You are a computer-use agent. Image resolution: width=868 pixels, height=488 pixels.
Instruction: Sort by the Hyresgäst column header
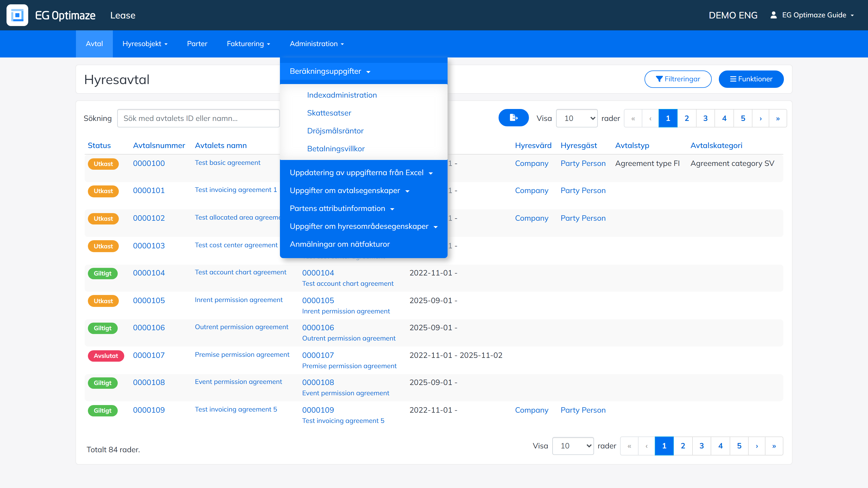pos(579,146)
